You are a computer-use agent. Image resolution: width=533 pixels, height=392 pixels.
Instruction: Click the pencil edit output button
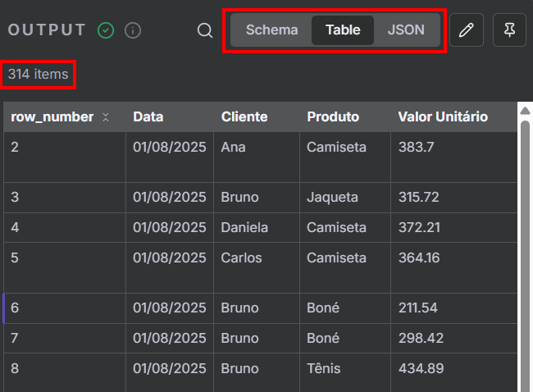[467, 30]
